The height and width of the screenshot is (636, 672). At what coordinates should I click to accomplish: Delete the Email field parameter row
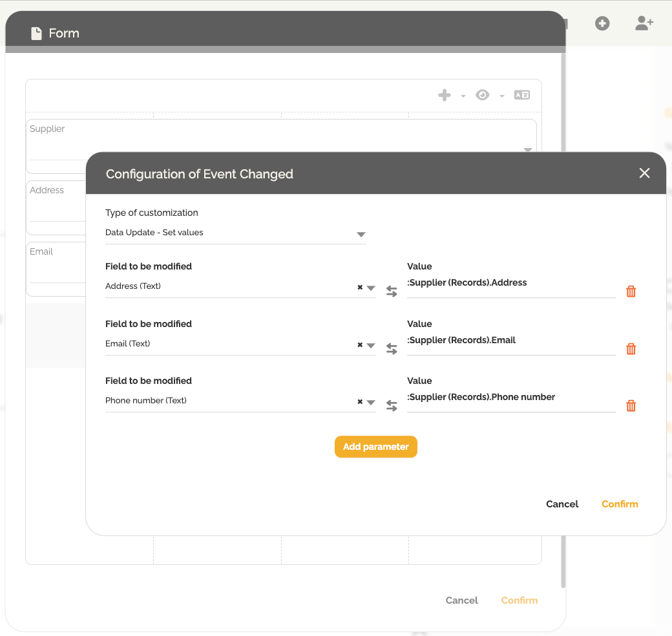(631, 349)
